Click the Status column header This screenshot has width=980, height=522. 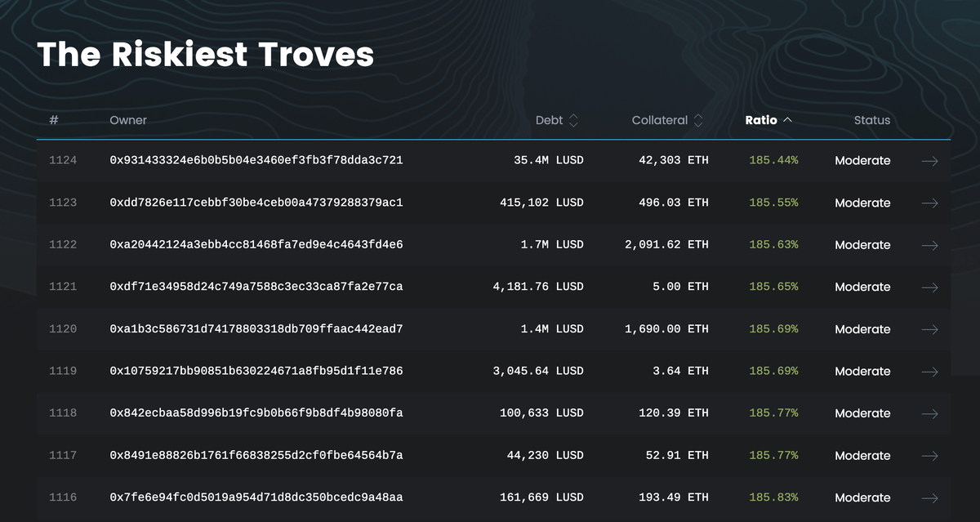tap(871, 120)
